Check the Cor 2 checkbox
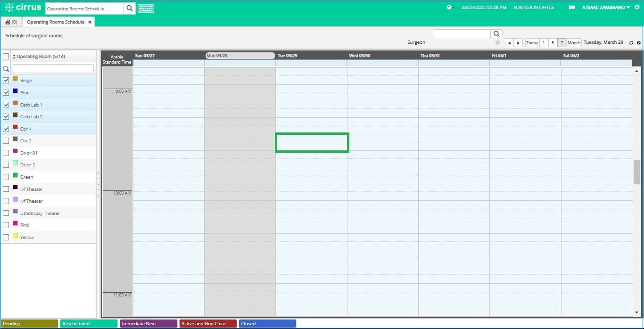This screenshot has width=644, height=329. (x=6, y=140)
